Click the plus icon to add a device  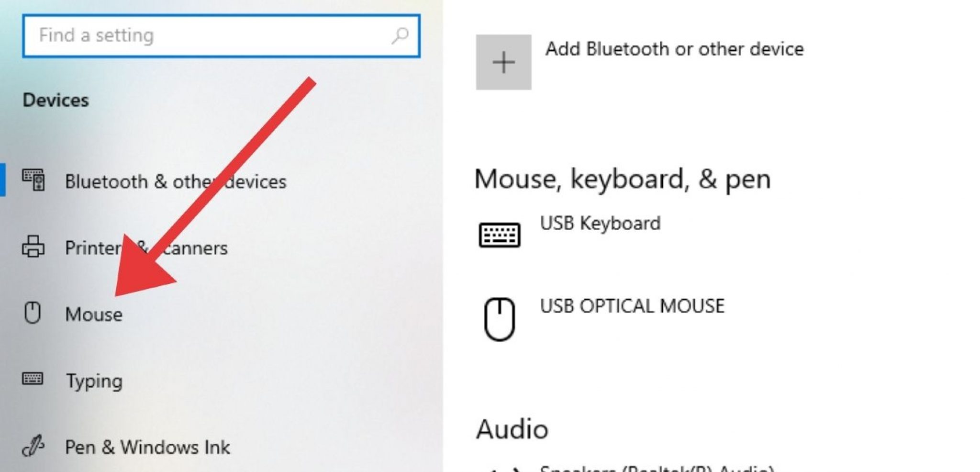503,62
